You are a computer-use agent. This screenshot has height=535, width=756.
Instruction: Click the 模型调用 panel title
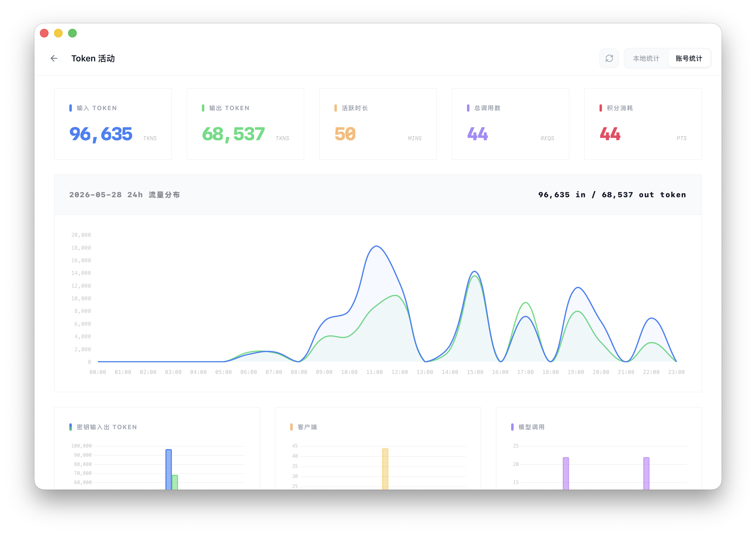[531, 427]
